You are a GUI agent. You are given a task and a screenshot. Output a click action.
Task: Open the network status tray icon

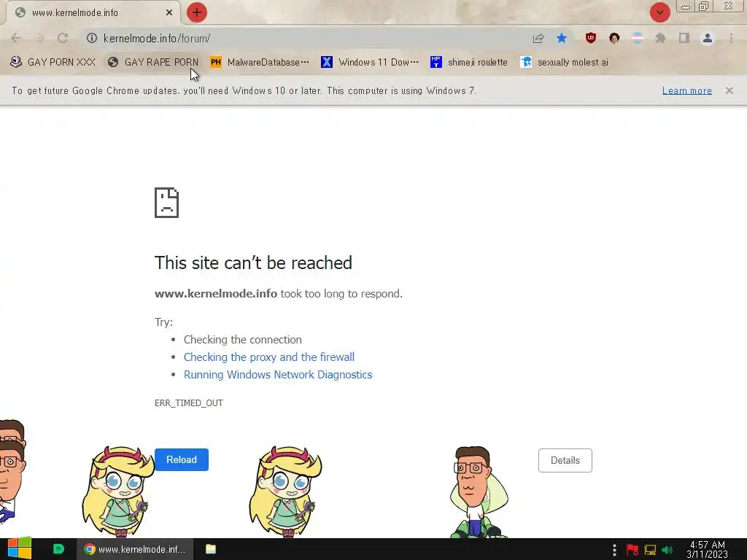[x=650, y=550]
